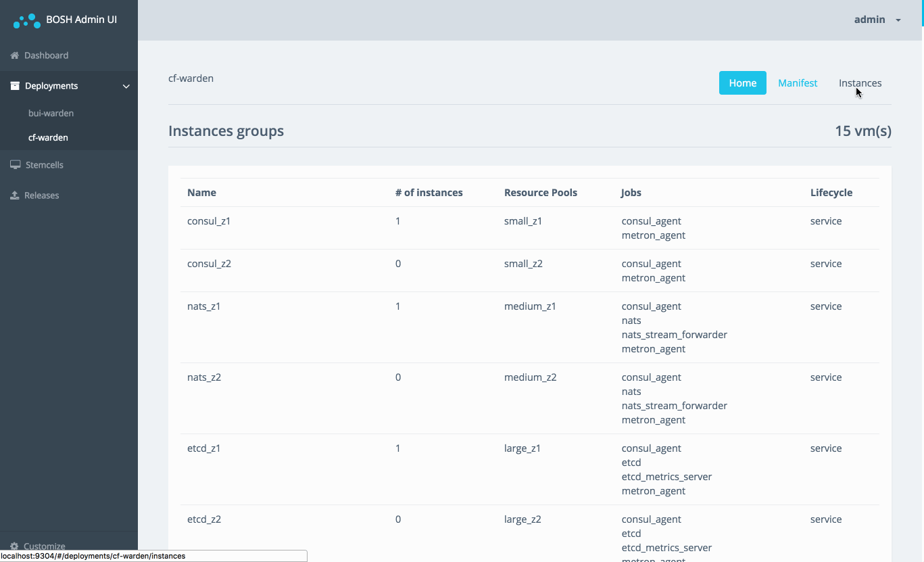Click the medium_z1 resource pool cell
Viewport: 924px width, 562px height.
click(530, 306)
